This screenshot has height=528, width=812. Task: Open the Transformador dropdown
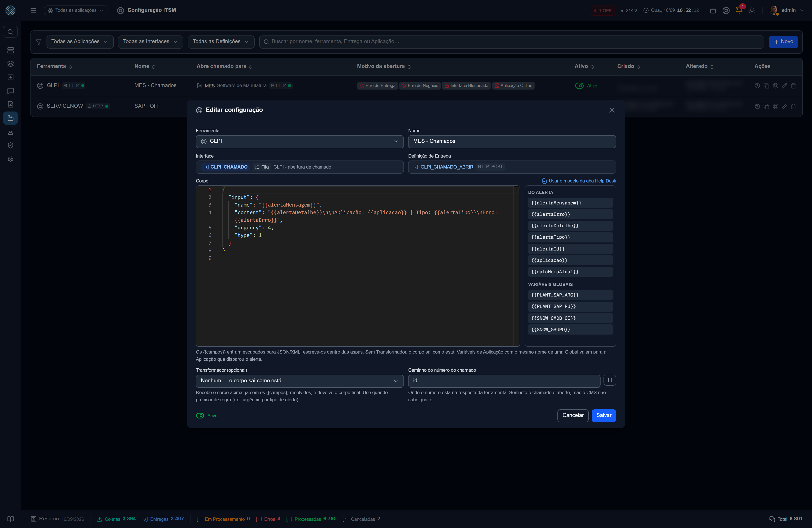tap(300, 381)
